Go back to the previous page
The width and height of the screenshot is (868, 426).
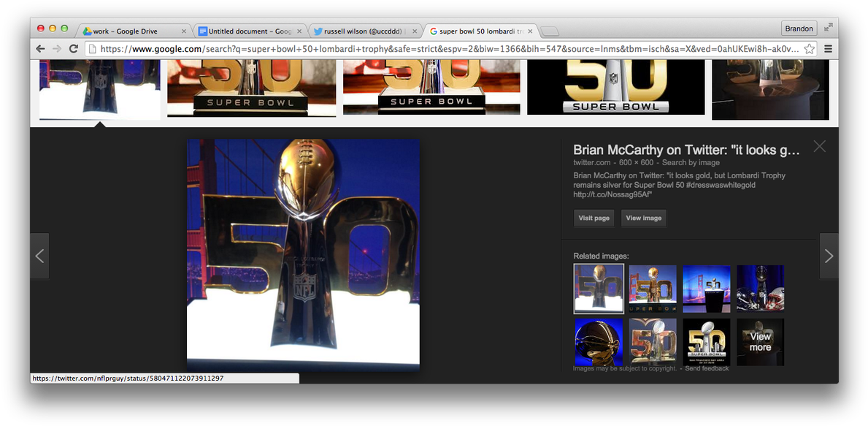click(40, 49)
